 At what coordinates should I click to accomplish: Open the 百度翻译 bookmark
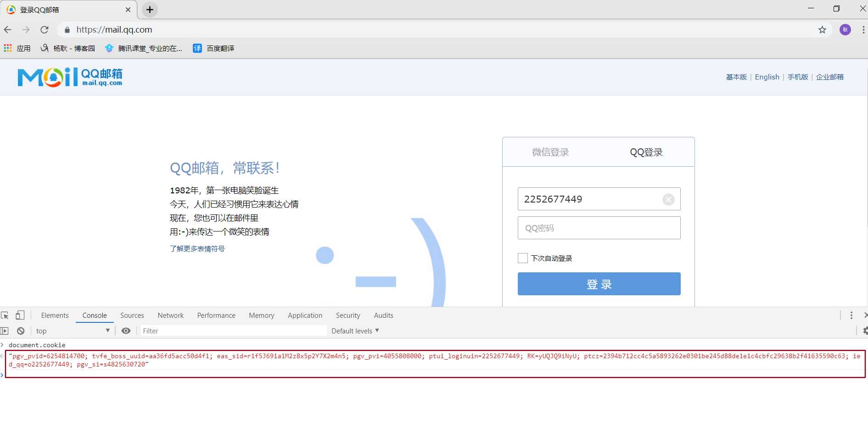point(214,48)
